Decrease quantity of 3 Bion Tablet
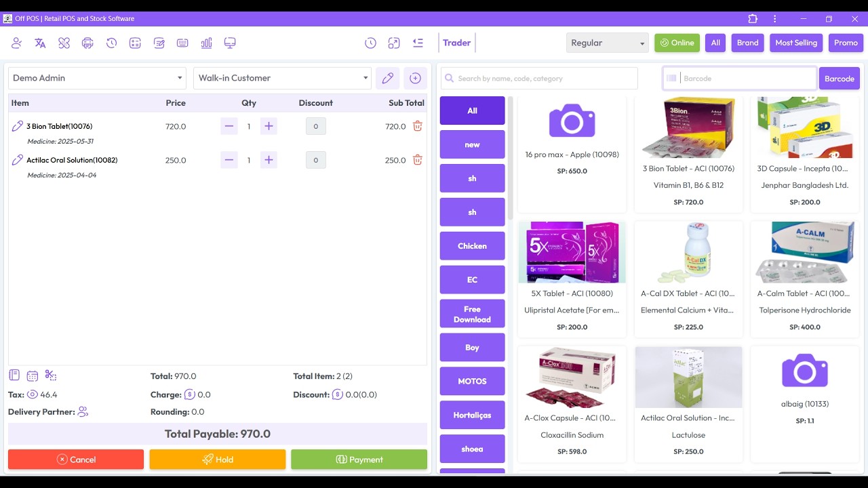 coord(229,126)
